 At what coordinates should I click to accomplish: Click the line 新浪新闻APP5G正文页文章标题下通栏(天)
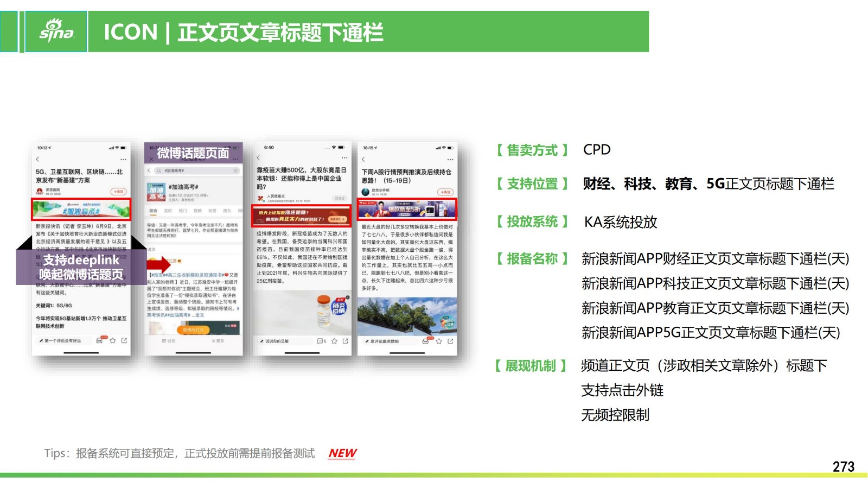[x=711, y=333]
